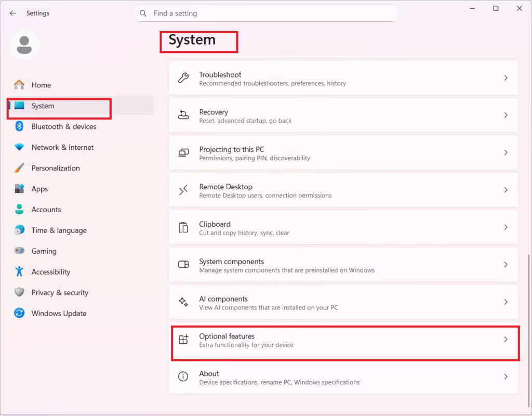This screenshot has height=416, width=532.
Task: Click the Projecting to this PC icon
Action: click(x=183, y=152)
